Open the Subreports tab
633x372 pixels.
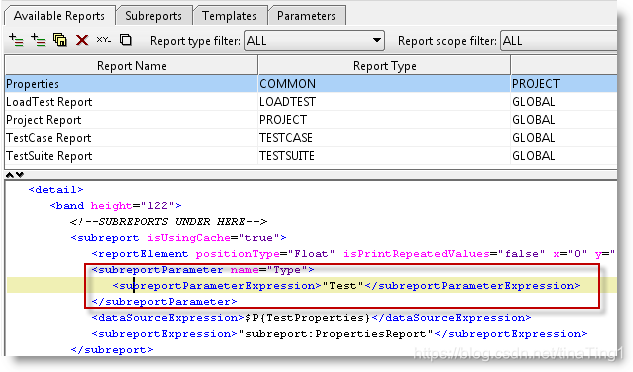(153, 16)
